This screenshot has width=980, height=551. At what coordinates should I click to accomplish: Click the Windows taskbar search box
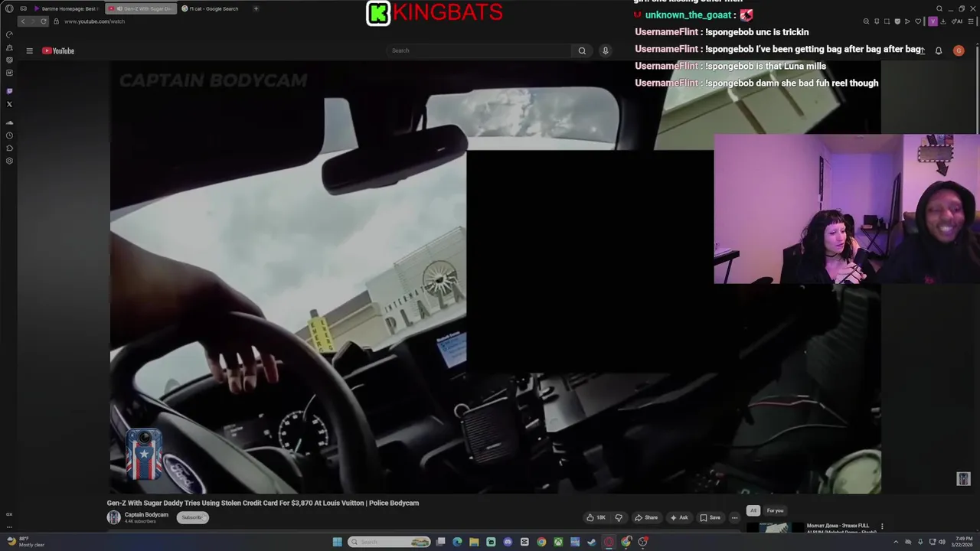pos(389,542)
